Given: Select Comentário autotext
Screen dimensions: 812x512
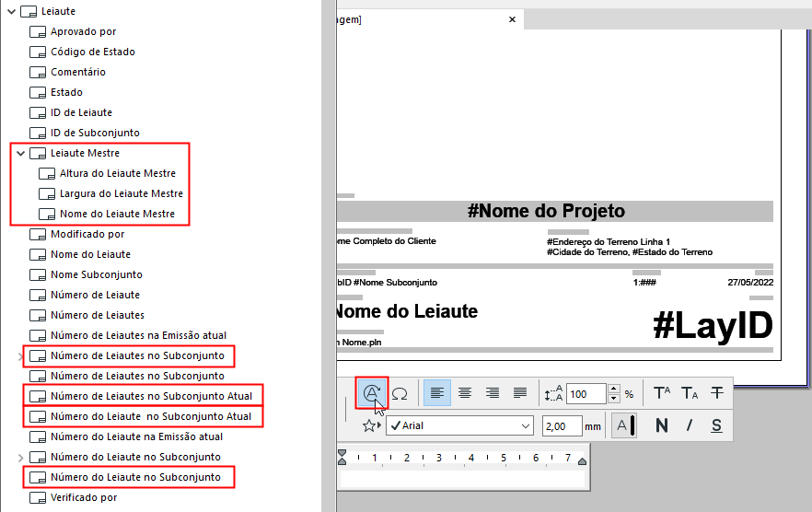Looking at the screenshot, I should pyautogui.click(x=77, y=72).
